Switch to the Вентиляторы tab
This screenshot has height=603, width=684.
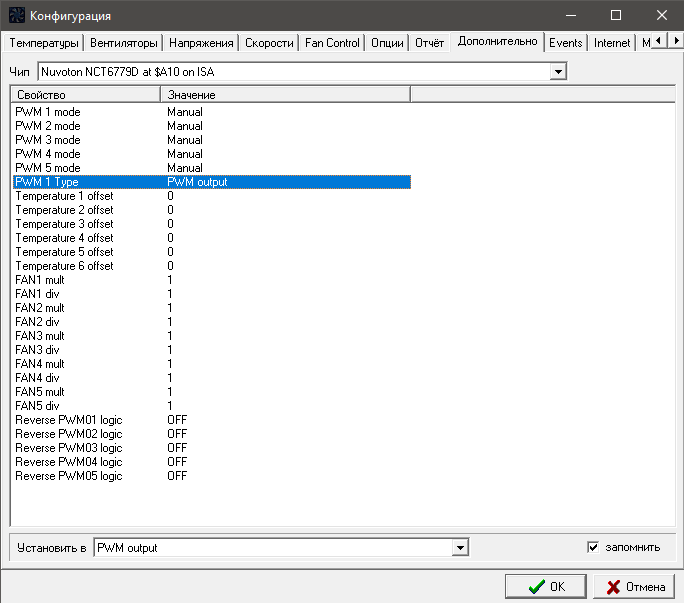pyautogui.click(x=123, y=43)
